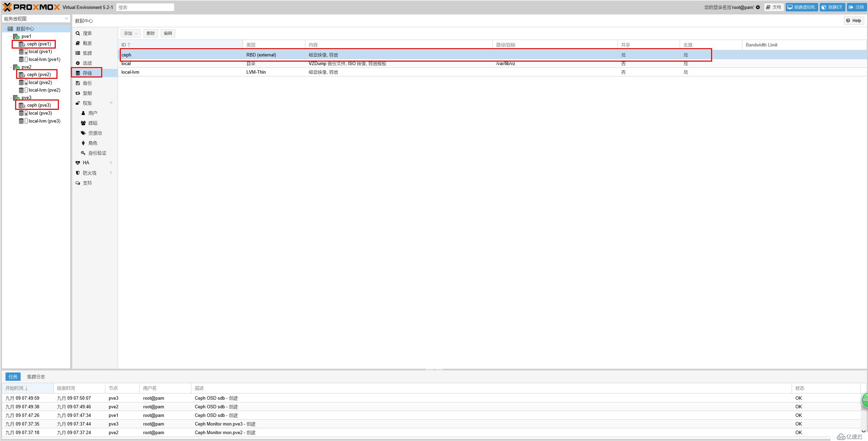Select the local (pve3) tree item

[36, 113]
